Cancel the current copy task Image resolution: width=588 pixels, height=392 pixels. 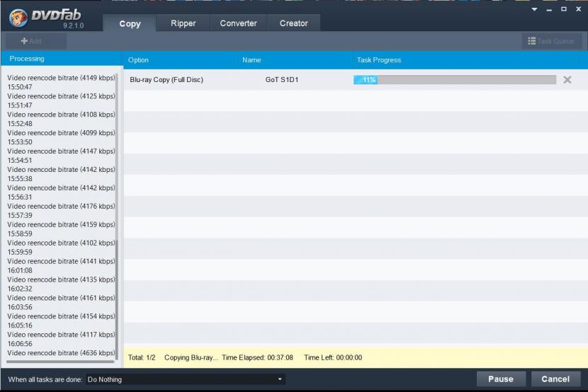tap(555, 379)
